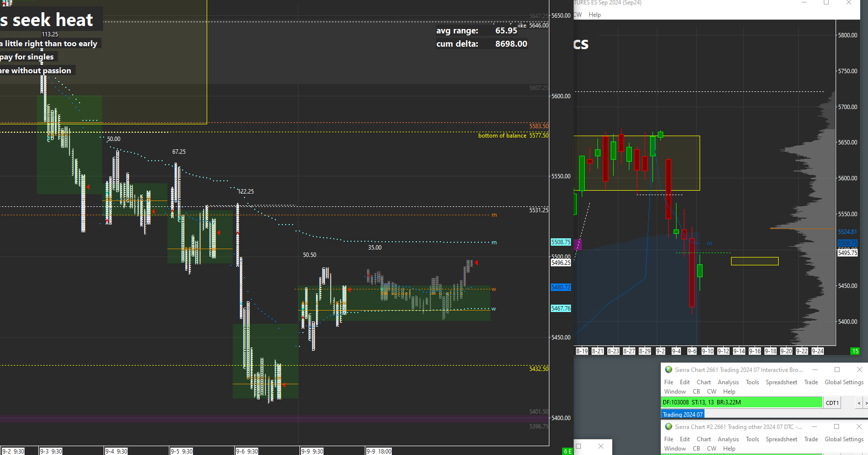Open Help menu in Sierra Chart #2 window
The height and width of the screenshot is (455, 868).
(729, 449)
